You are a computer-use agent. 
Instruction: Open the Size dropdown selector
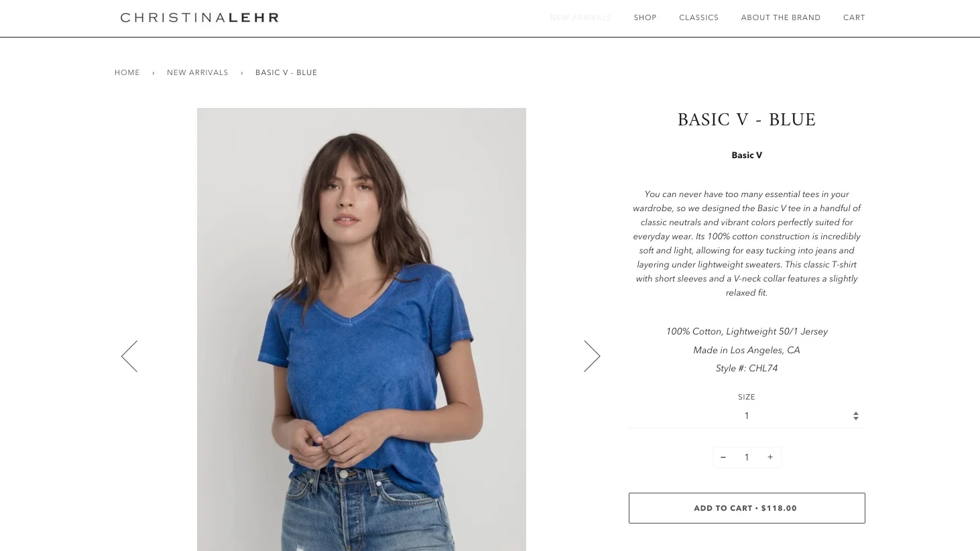[x=747, y=416]
